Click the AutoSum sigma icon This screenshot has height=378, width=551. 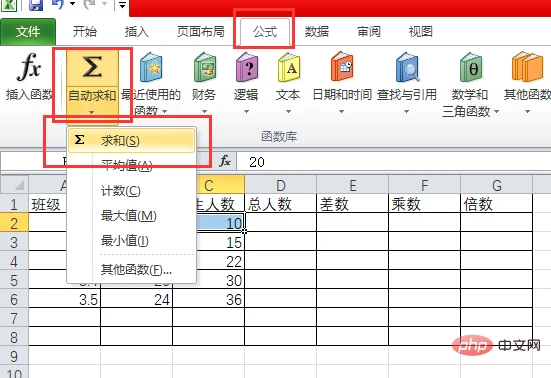pyautogui.click(x=92, y=67)
